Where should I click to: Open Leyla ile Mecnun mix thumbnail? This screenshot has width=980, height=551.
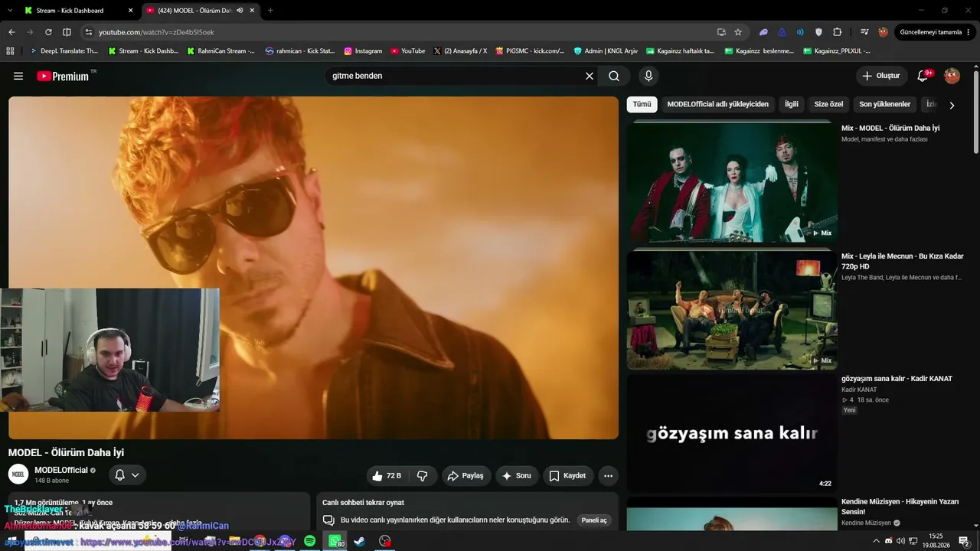point(732,311)
